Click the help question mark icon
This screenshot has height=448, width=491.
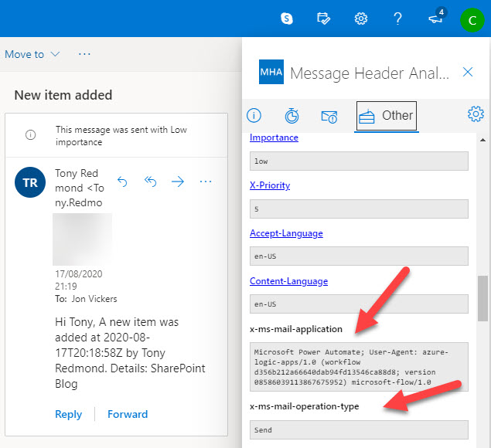point(397,18)
